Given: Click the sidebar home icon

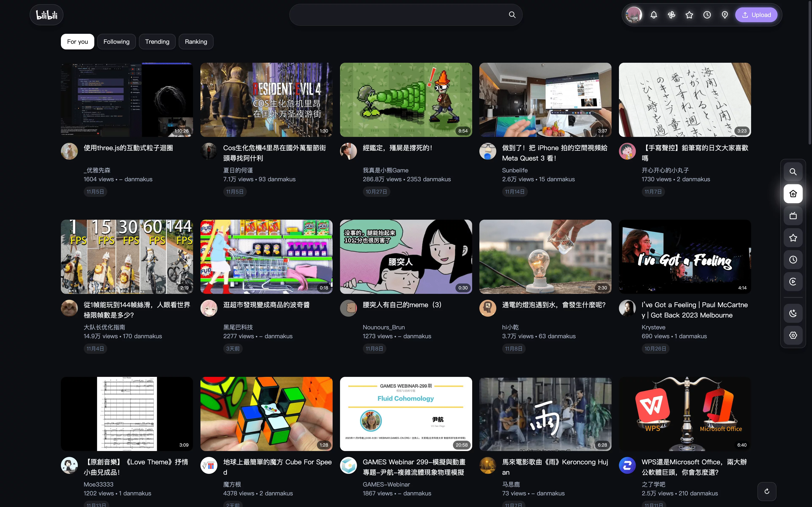Looking at the screenshot, I should 793,194.
